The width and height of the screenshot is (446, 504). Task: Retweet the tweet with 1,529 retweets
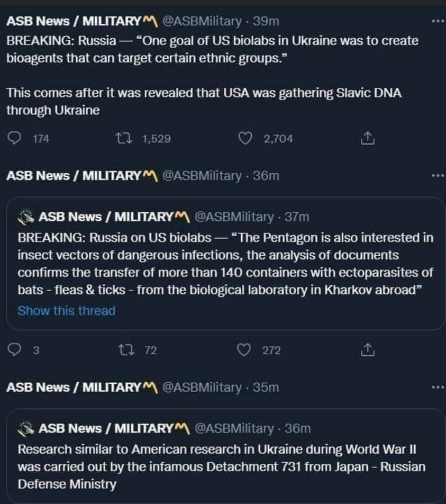click(x=123, y=139)
